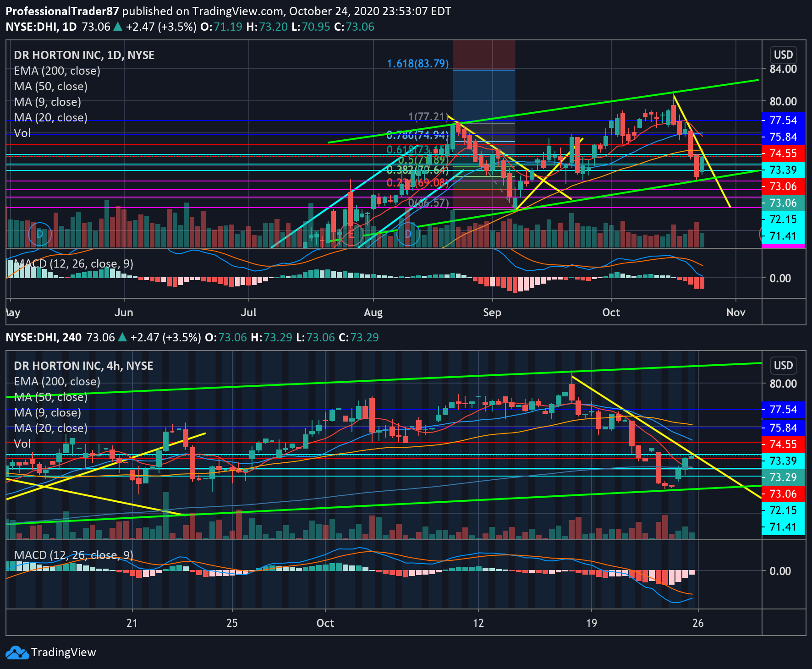
Task: Click the 25 date label on the 4h time axis
Action: (232, 623)
